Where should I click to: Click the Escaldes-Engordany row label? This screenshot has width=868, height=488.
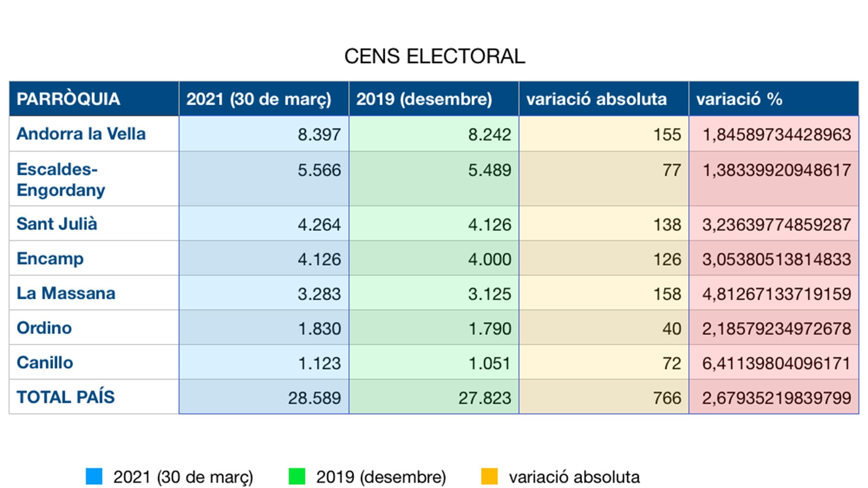(x=61, y=179)
